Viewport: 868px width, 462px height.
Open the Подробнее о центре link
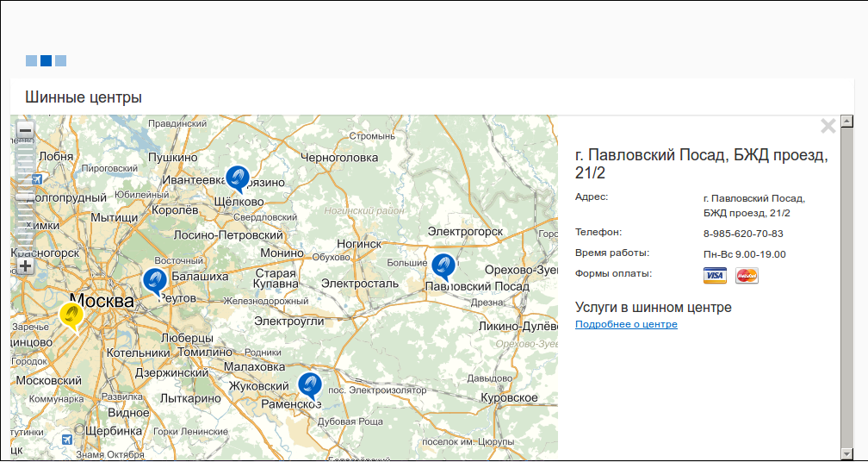click(x=626, y=324)
